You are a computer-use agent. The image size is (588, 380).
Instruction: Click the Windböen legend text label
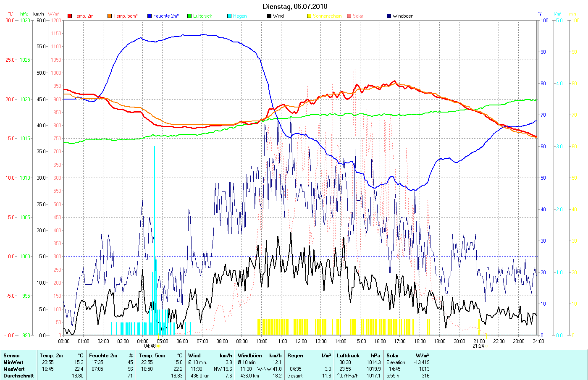tap(403, 16)
